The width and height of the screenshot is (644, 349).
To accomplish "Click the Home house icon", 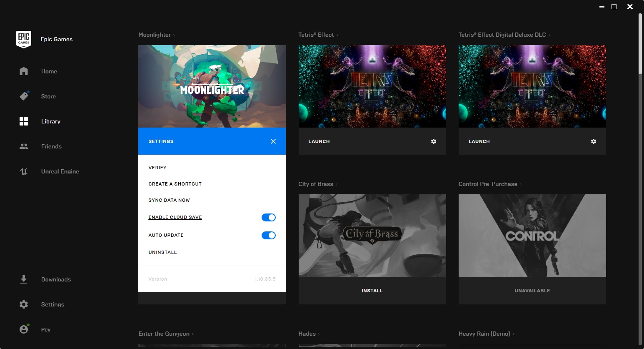I will pyautogui.click(x=24, y=71).
